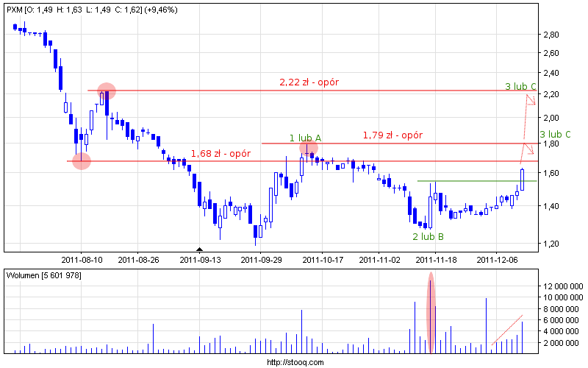Click the black triangle marker on the date axis
Image resolution: width=588 pixels, height=368 pixels.
(x=199, y=250)
